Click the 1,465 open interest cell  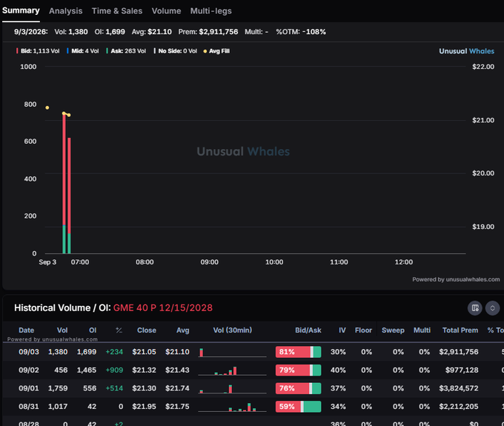tap(87, 370)
